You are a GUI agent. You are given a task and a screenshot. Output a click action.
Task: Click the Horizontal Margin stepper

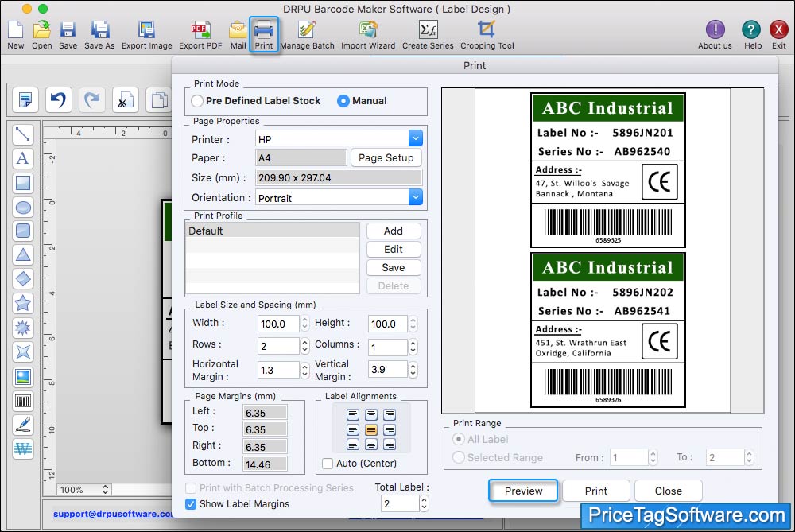[304, 370]
